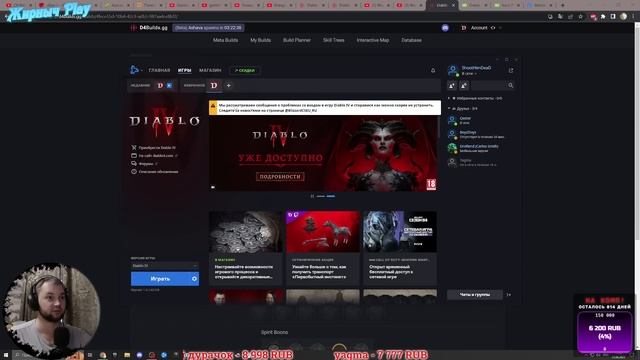Select the Diablo IV favorites tab
The image size is (640, 360).
[x=214, y=85]
